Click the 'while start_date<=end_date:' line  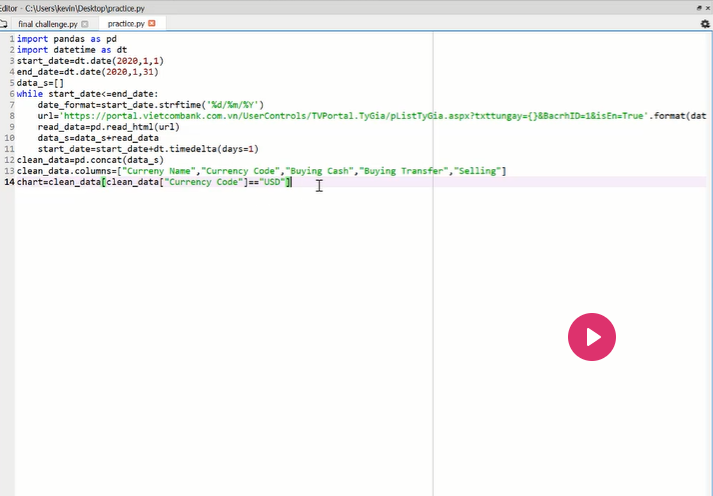(87, 94)
